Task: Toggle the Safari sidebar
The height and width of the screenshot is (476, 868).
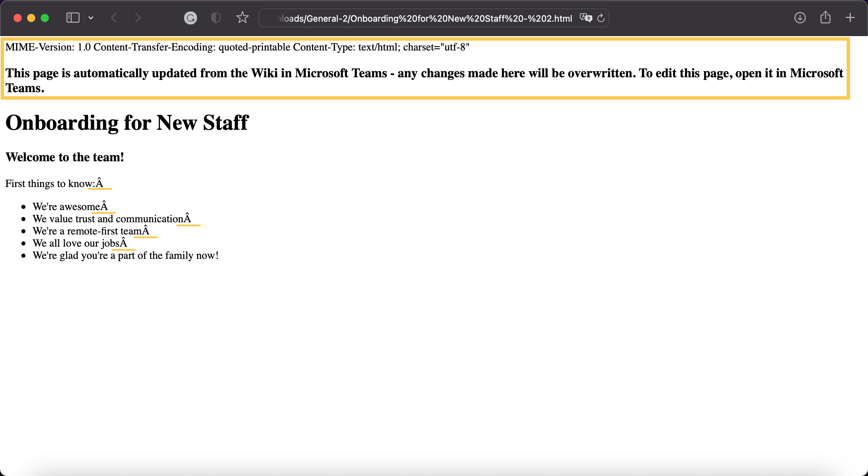Action: (x=72, y=18)
